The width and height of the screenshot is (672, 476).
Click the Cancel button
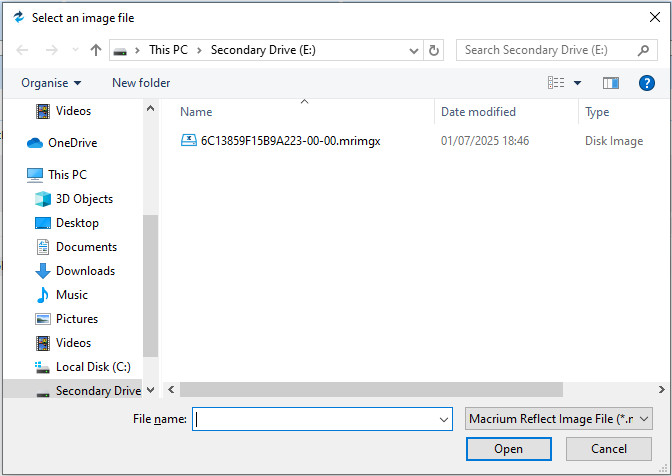click(609, 449)
